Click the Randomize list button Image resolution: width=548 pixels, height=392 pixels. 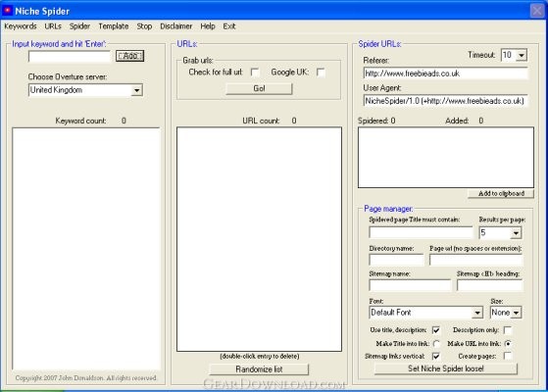coord(259,369)
